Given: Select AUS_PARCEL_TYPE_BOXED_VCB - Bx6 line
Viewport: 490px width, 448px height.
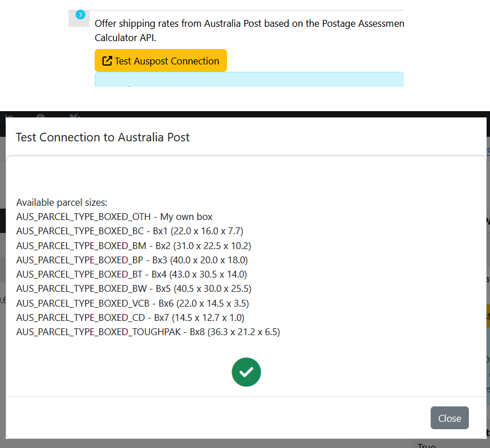Looking at the screenshot, I should tap(132, 303).
